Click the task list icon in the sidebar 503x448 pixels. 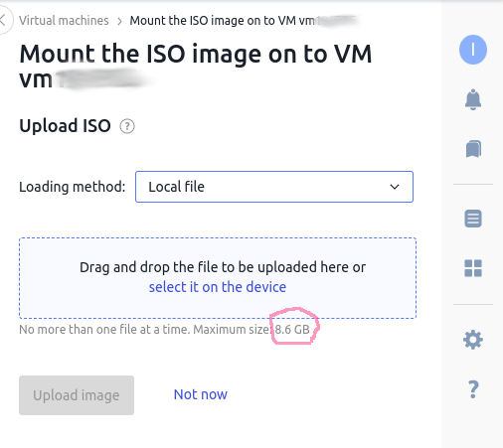pyautogui.click(x=473, y=219)
